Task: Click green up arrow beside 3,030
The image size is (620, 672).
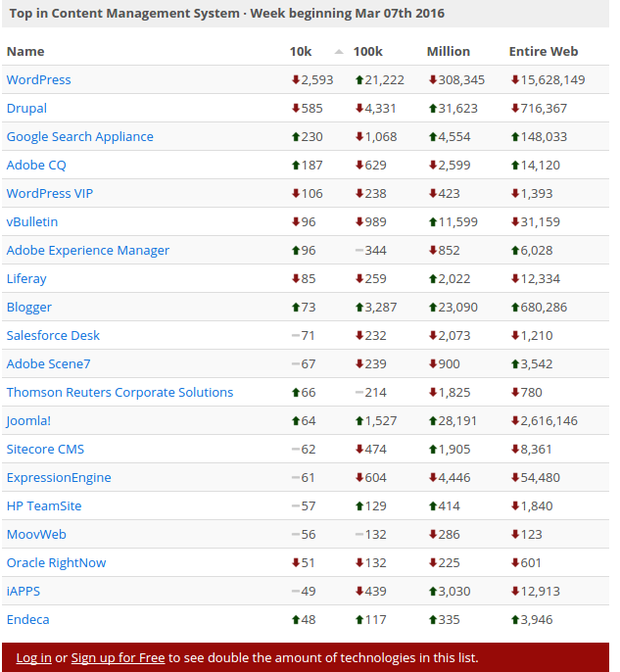Action: tap(433, 591)
